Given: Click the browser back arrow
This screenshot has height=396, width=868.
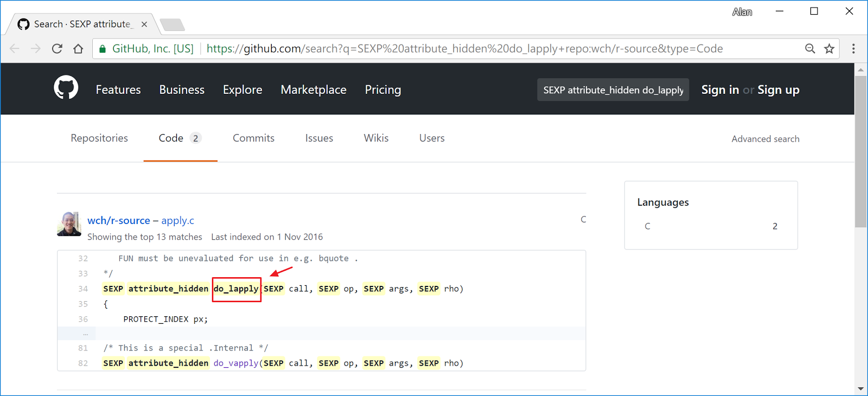Looking at the screenshot, I should click(x=15, y=49).
